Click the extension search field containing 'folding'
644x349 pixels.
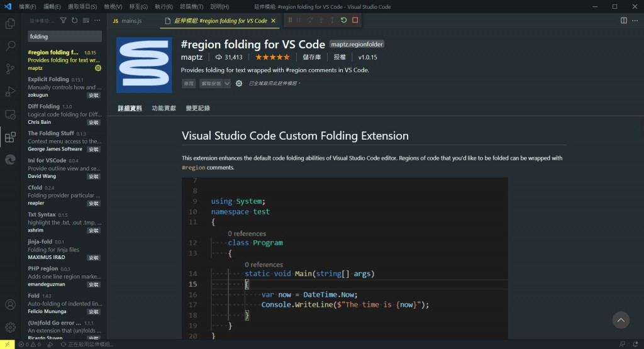pyautogui.click(x=64, y=36)
